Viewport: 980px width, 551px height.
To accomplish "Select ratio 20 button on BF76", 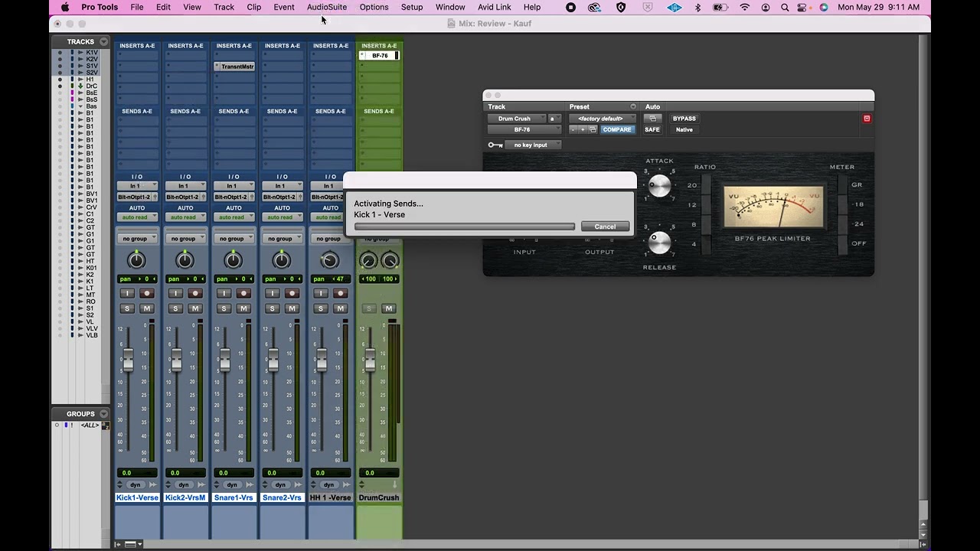I will (x=706, y=184).
